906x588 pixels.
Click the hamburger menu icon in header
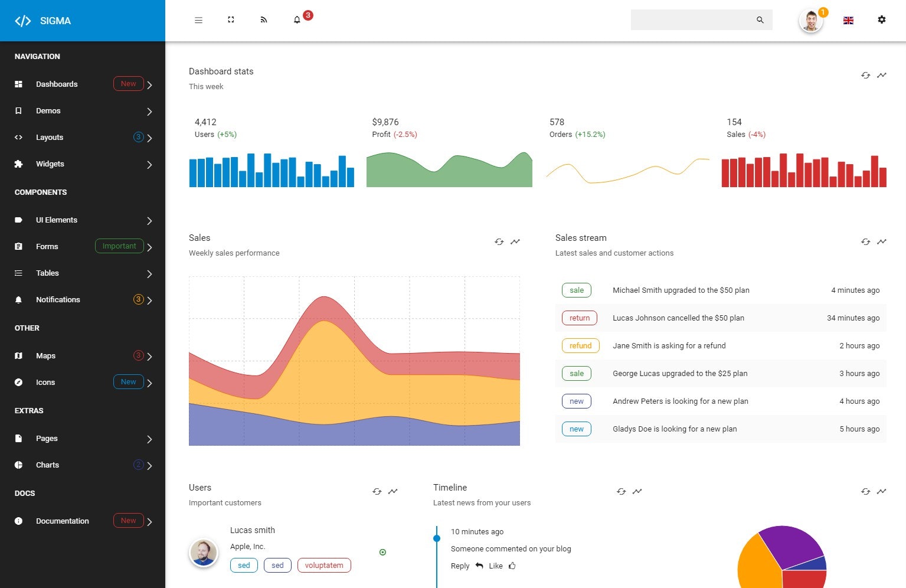click(x=198, y=20)
